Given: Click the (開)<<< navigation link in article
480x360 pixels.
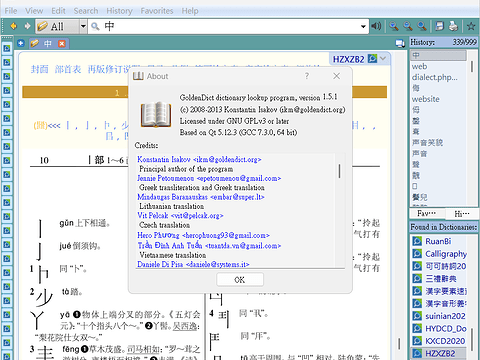Looking at the screenshot, I should point(47,126).
